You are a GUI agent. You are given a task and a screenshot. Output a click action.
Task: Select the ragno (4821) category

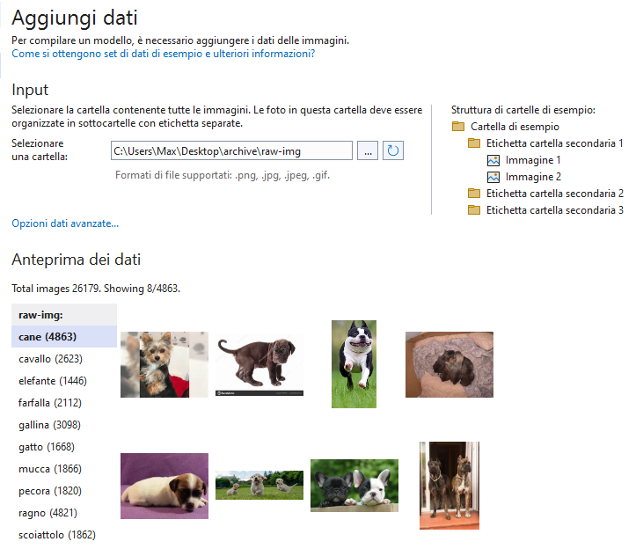click(x=47, y=513)
